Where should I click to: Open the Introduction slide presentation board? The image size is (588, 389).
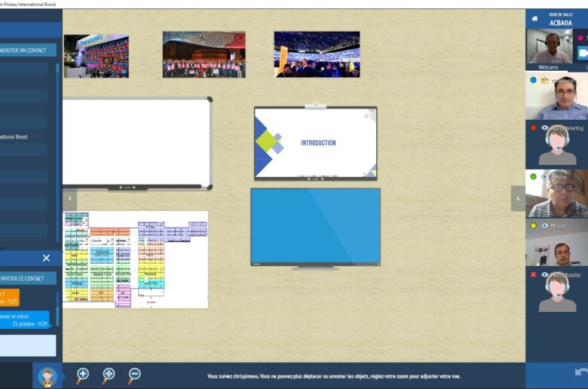tap(315, 142)
